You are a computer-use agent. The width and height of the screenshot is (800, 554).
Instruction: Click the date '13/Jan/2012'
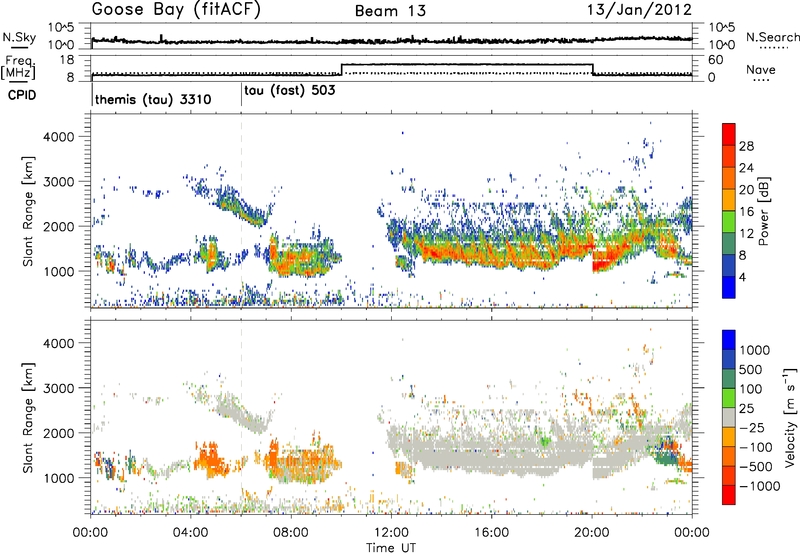click(x=639, y=10)
